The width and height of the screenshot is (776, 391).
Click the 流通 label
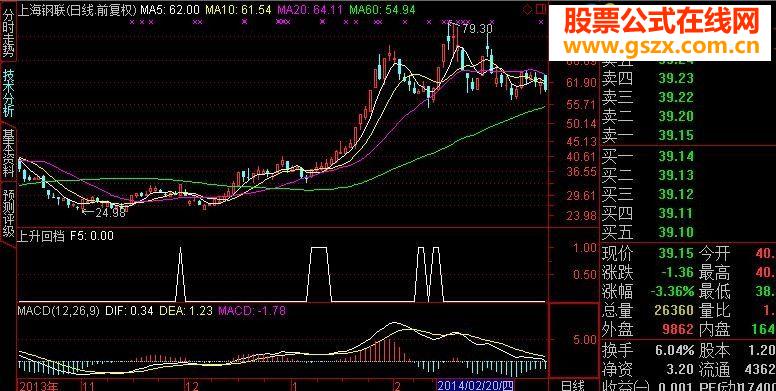[x=714, y=369]
